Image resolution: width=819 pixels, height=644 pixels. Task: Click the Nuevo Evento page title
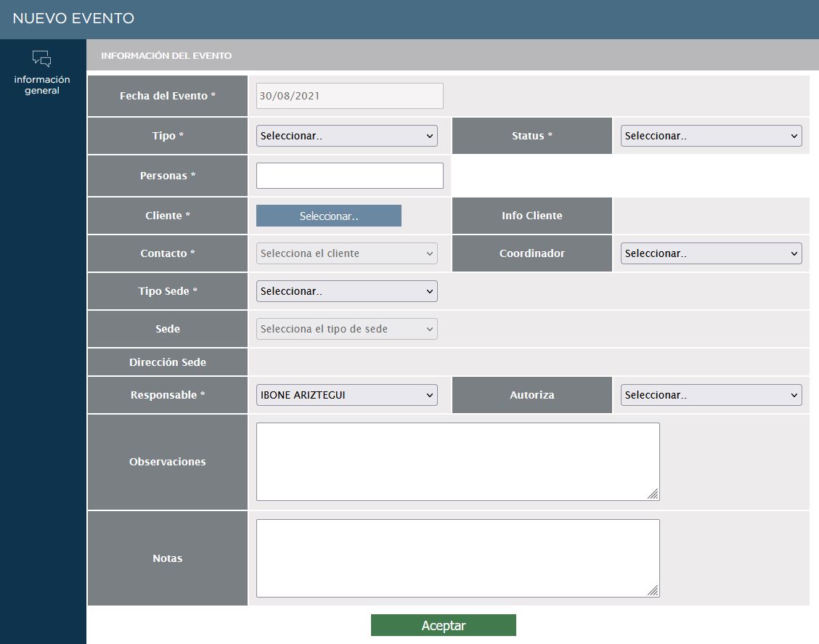[73, 19]
